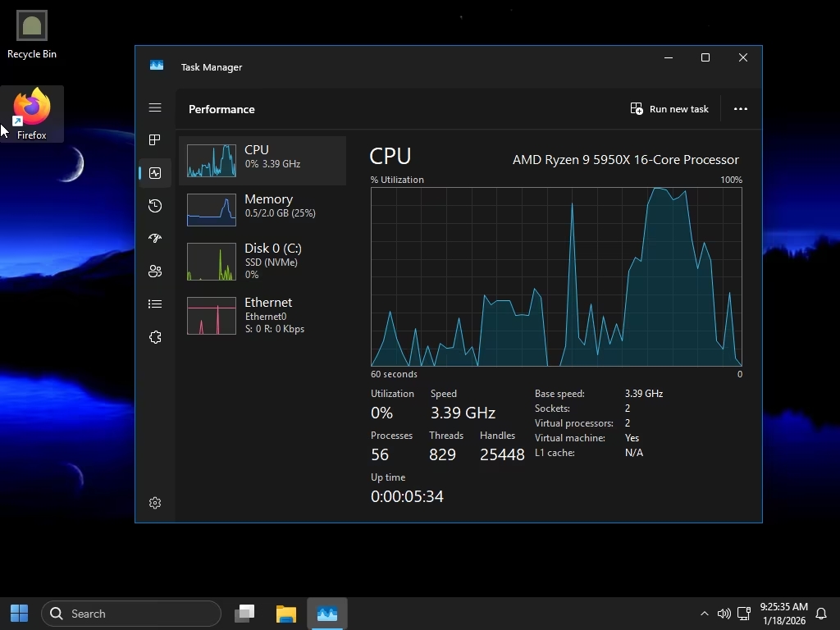The height and width of the screenshot is (630, 840).
Task: Open the Services puzzle-piece icon
Action: click(x=155, y=337)
